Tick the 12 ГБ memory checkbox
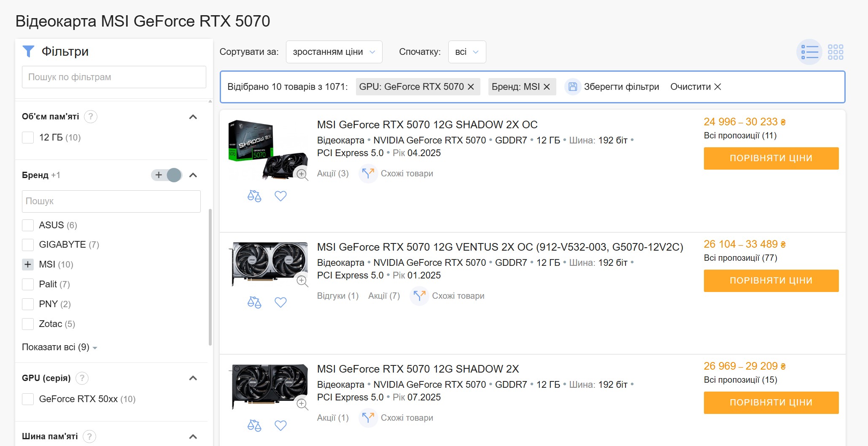This screenshot has width=868, height=446. [28, 138]
